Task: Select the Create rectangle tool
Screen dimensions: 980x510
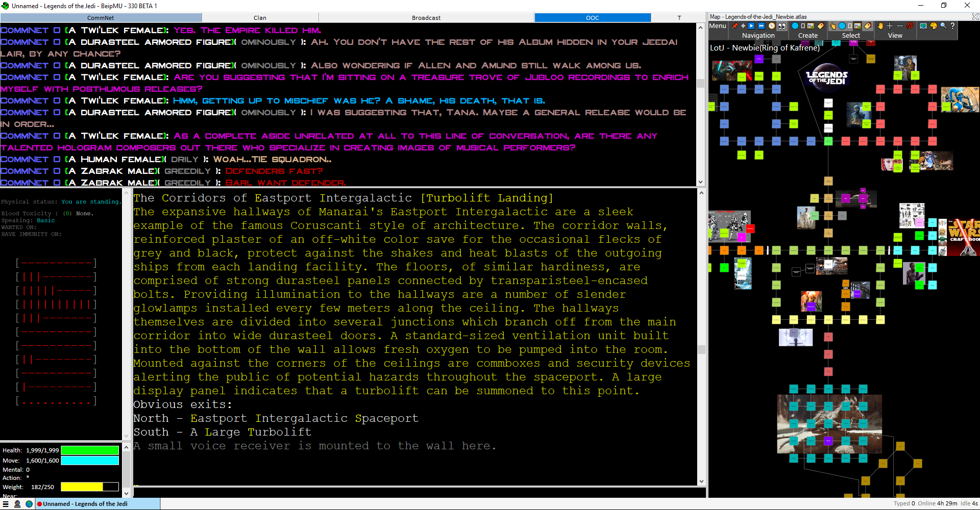Action: [803, 26]
